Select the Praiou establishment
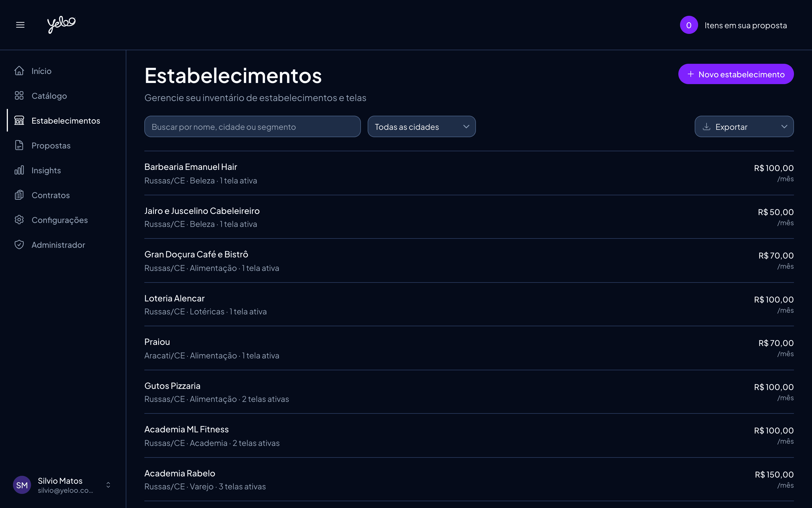Screen dimensions: 812x508 pos(469,348)
